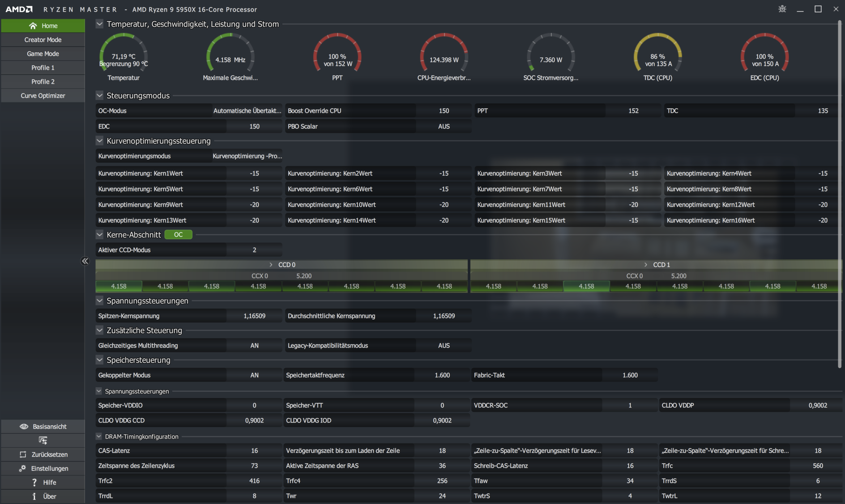Viewport: 845px width, 504px height.
Task: Switch to Game Mode
Action: 43,54
